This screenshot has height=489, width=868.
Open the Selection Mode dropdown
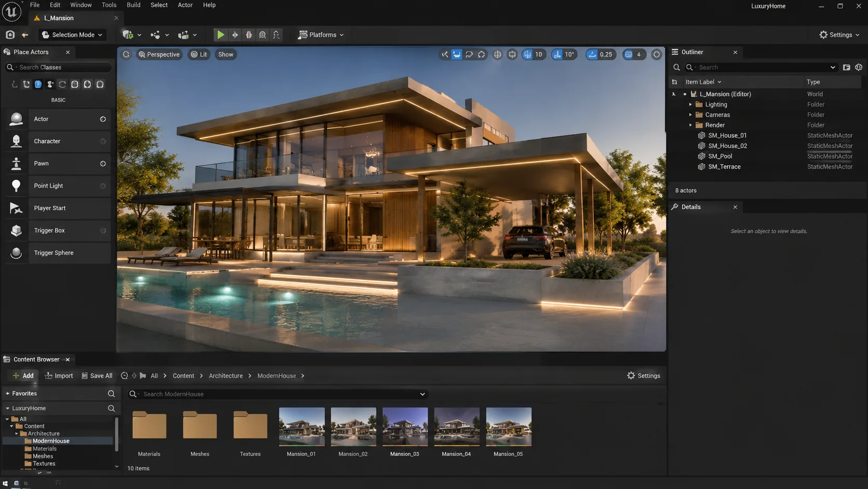(x=73, y=35)
